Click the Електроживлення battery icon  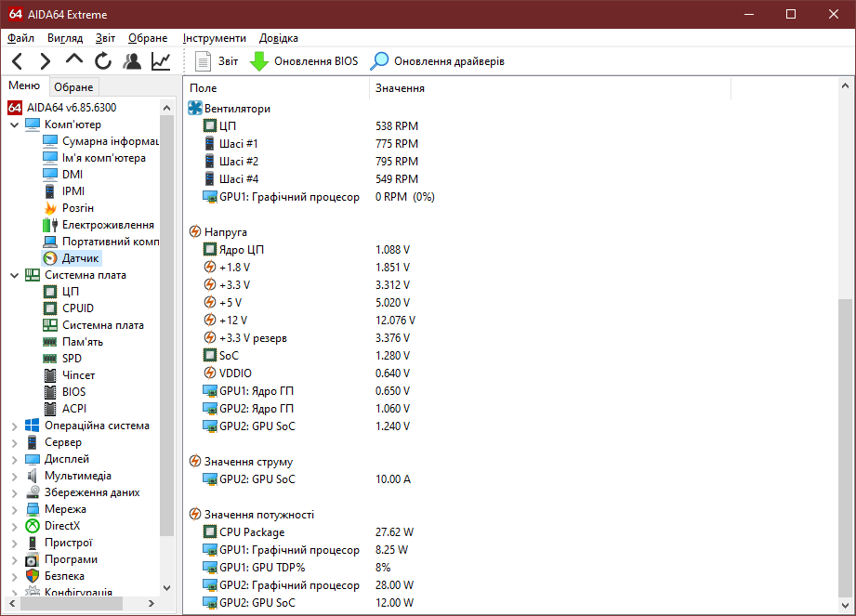(50, 225)
